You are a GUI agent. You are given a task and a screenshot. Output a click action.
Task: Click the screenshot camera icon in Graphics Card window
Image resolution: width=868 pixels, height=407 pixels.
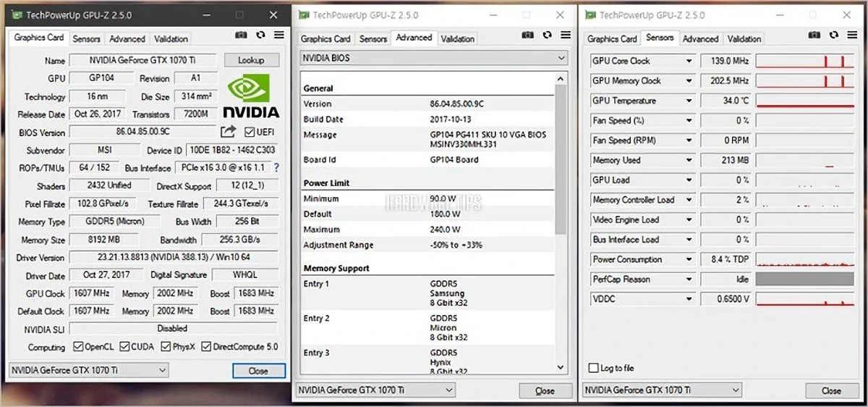(242, 35)
